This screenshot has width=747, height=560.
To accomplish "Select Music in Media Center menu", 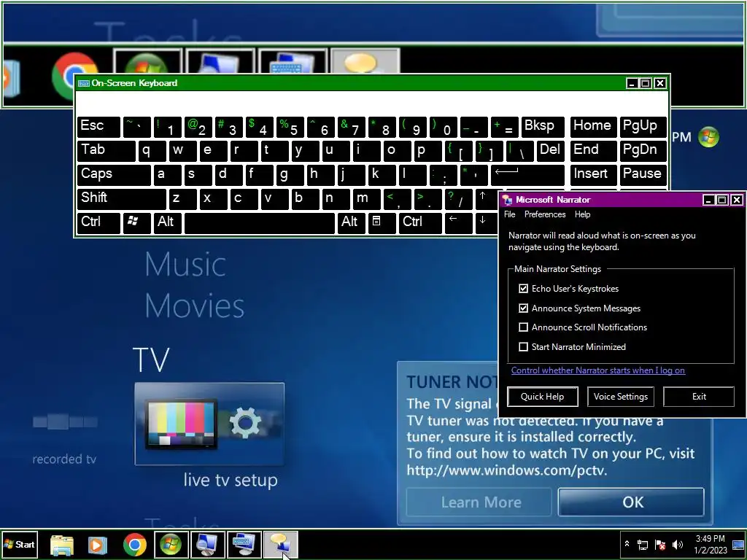I will [185, 264].
